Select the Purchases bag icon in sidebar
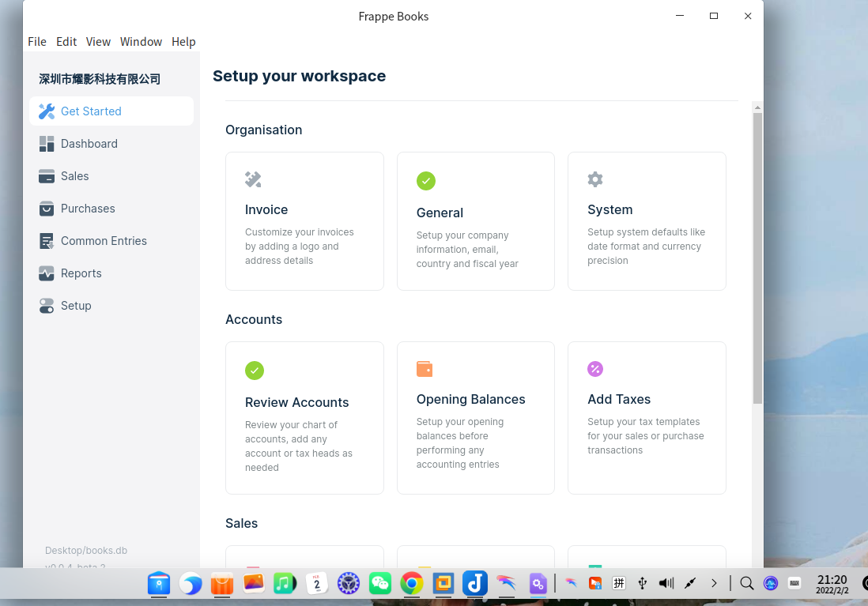 pyautogui.click(x=47, y=209)
